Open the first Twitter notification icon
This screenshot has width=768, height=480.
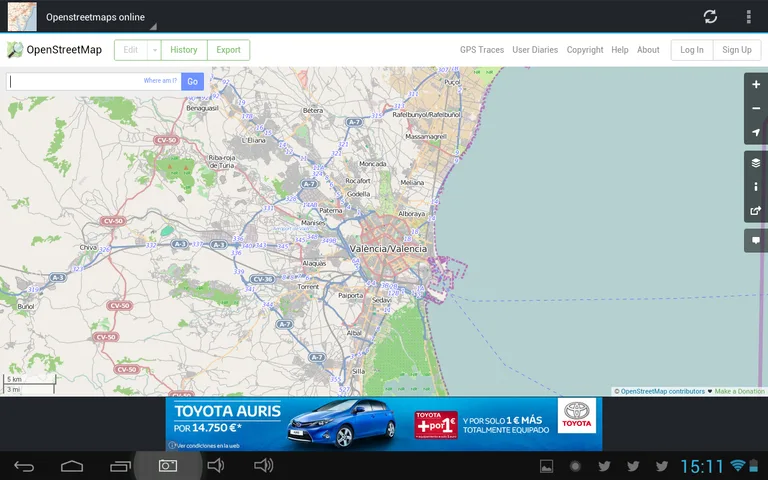click(x=604, y=466)
